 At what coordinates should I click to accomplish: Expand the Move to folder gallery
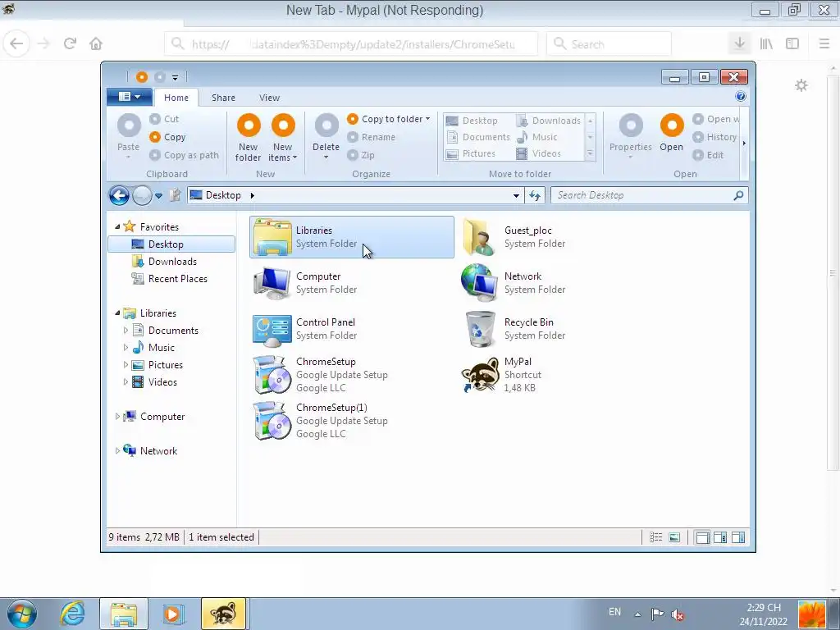click(x=590, y=153)
